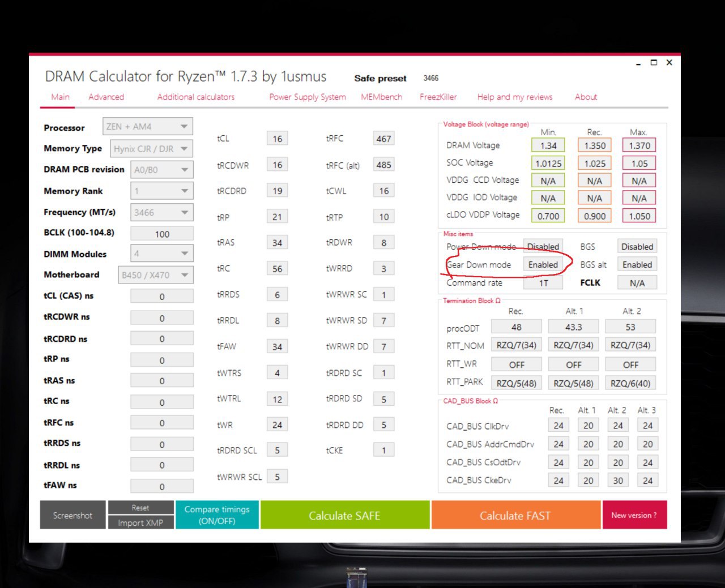The width and height of the screenshot is (725, 588).
Task: Toggle Compare timings (ON/OFF)
Action: coord(217,515)
